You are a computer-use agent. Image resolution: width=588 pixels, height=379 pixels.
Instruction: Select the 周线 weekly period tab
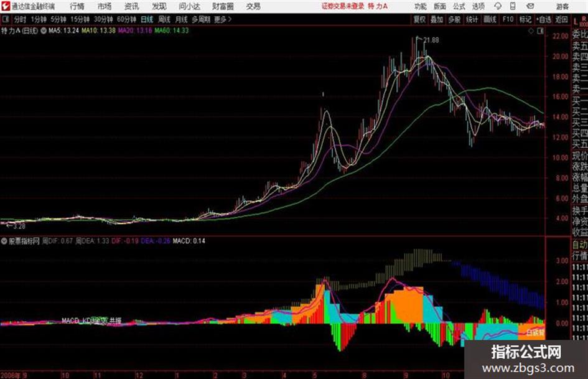tap(164, 19)
